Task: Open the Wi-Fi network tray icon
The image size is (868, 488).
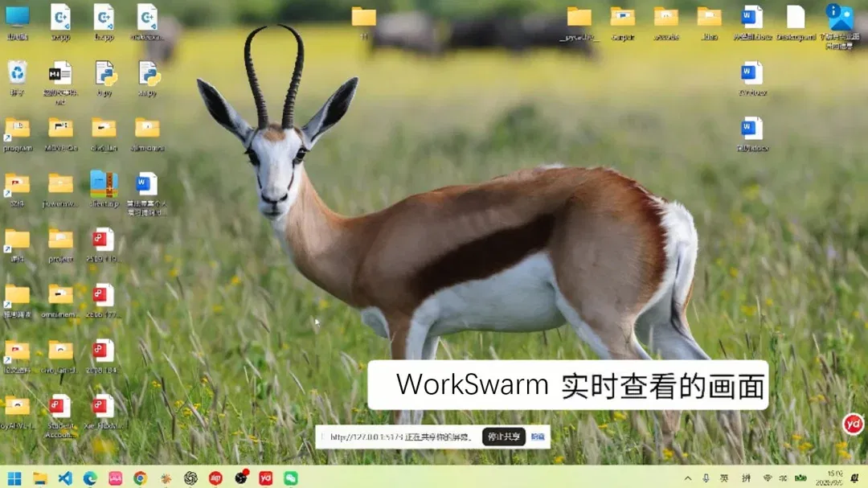Action: (x=768, y=478)
